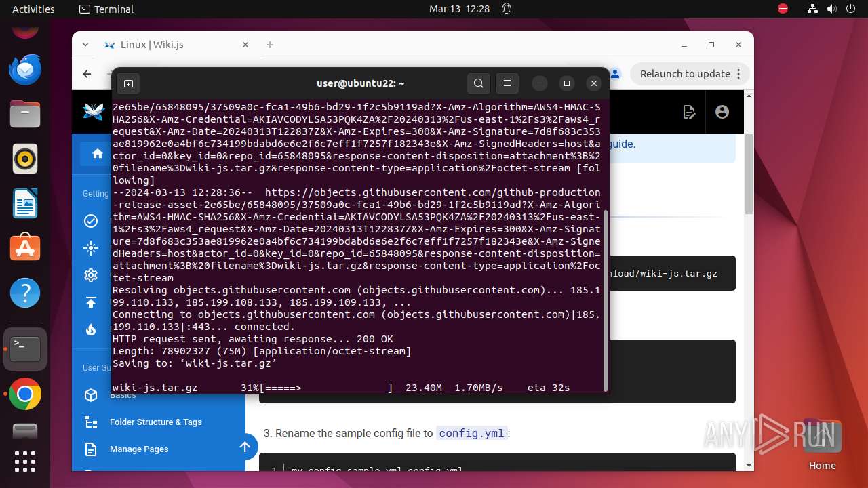
Task: Click the config.yml inline code text
Action: [471, 433]
